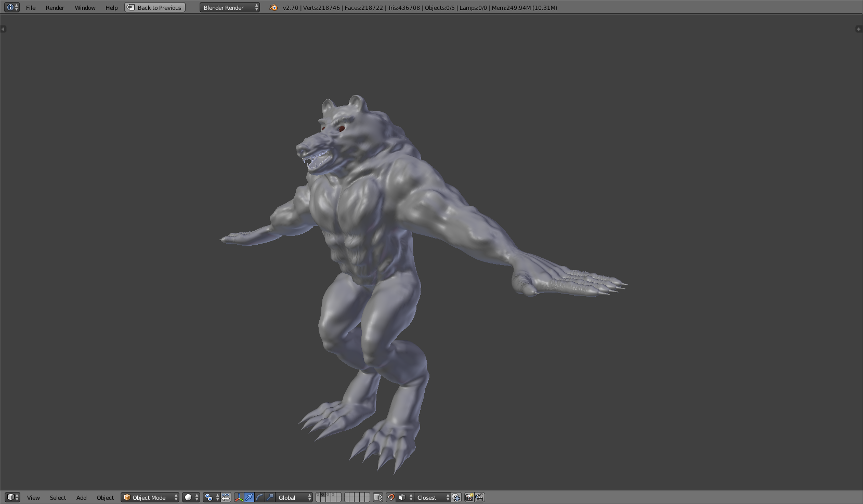Open the Add menu in 3D header

(81, 498)
